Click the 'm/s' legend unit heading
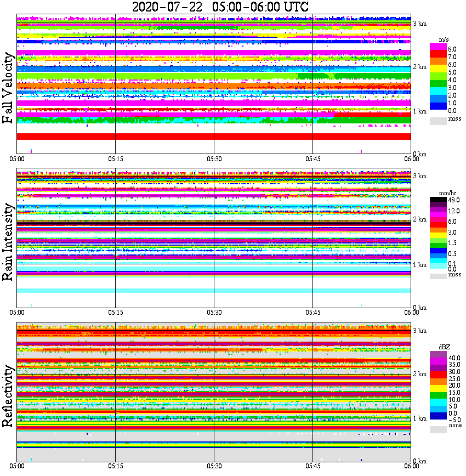This screenshot has height=476, width=466. (x=444, y=40)
